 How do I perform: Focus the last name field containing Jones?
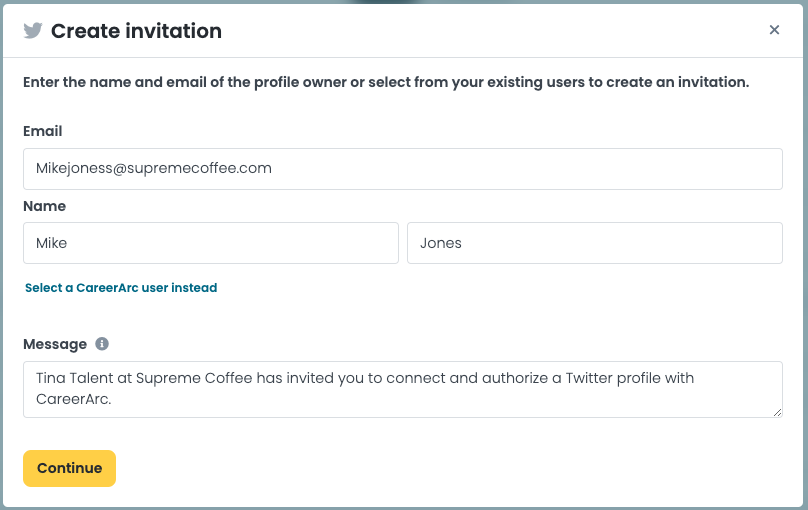(x=595, y=243)
